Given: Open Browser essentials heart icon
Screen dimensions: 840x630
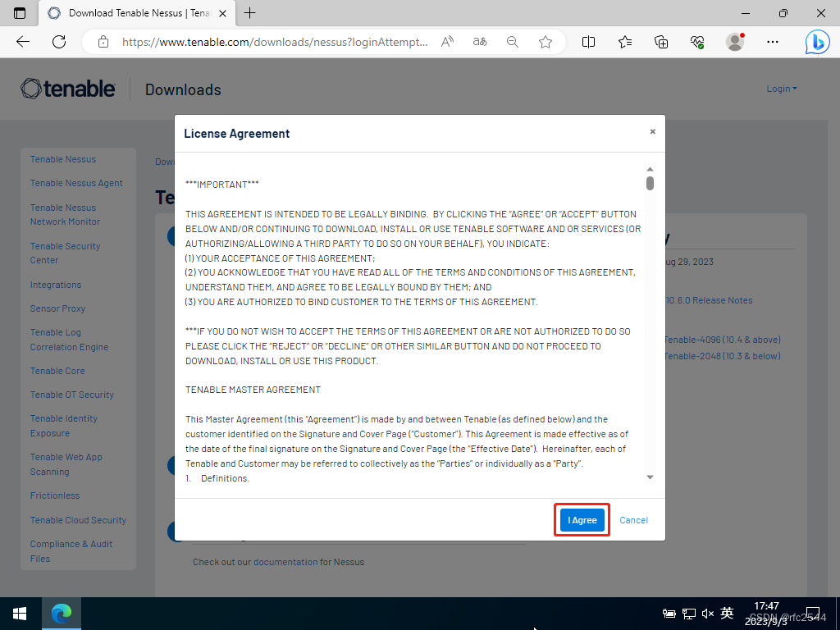Looking at the screenshot, I should (x=697, y=42).
